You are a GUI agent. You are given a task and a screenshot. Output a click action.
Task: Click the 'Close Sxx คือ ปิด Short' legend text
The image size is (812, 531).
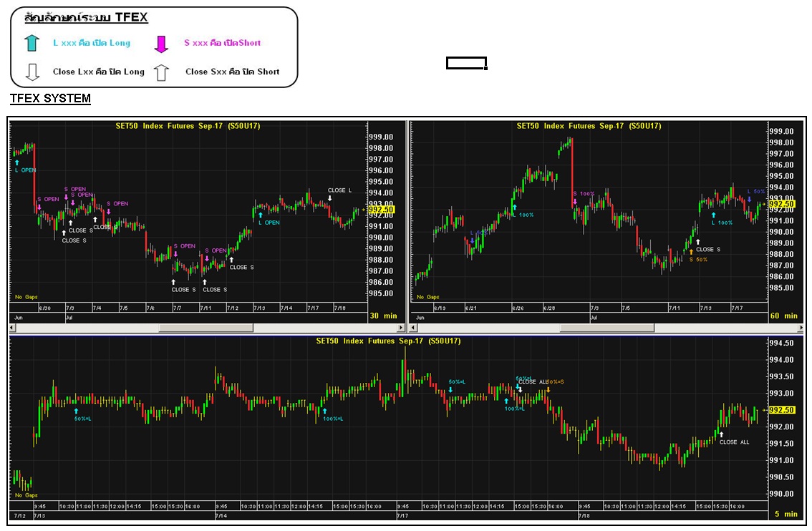233,72
